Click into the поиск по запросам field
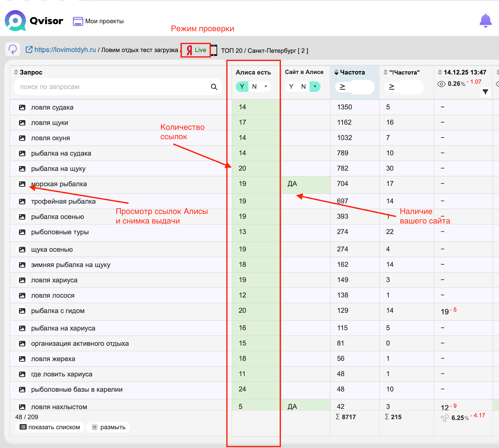 112,87
